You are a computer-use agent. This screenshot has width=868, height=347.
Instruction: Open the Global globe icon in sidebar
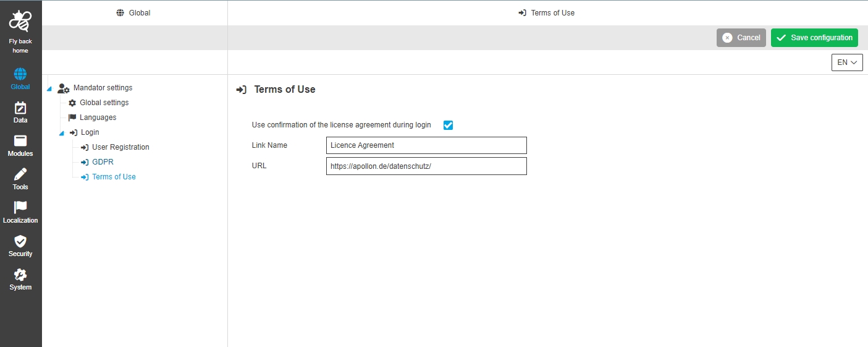pos(20,75)
